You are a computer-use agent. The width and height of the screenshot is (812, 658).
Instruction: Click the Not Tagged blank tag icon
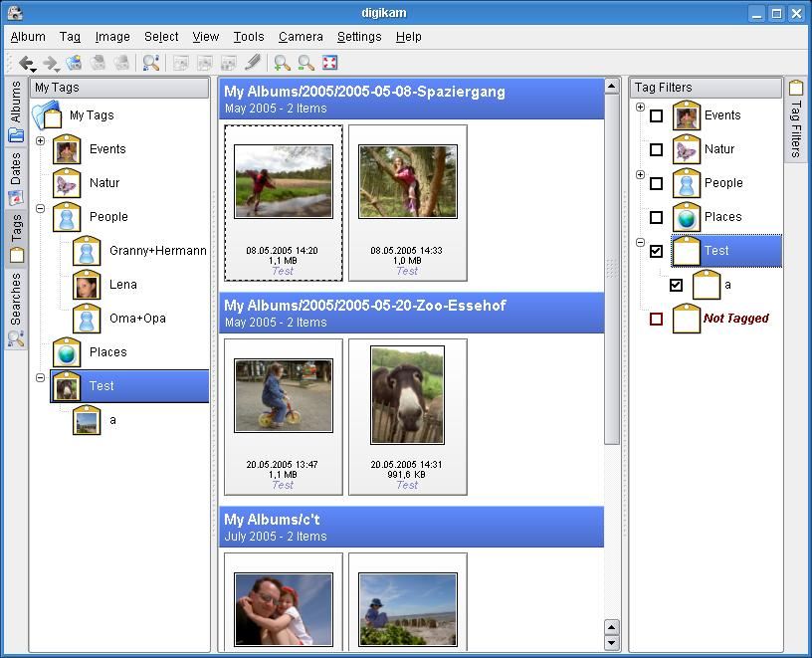tap(687, 319)
